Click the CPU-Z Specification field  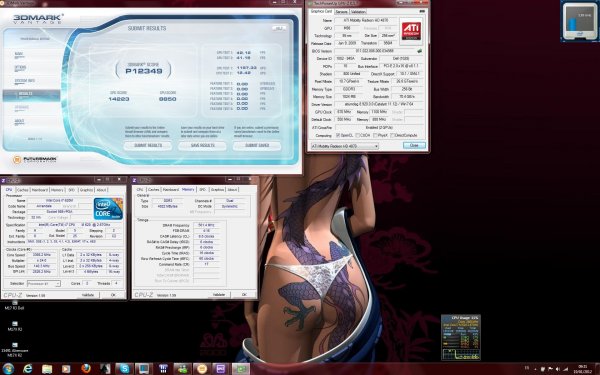(x=75, y=225)
